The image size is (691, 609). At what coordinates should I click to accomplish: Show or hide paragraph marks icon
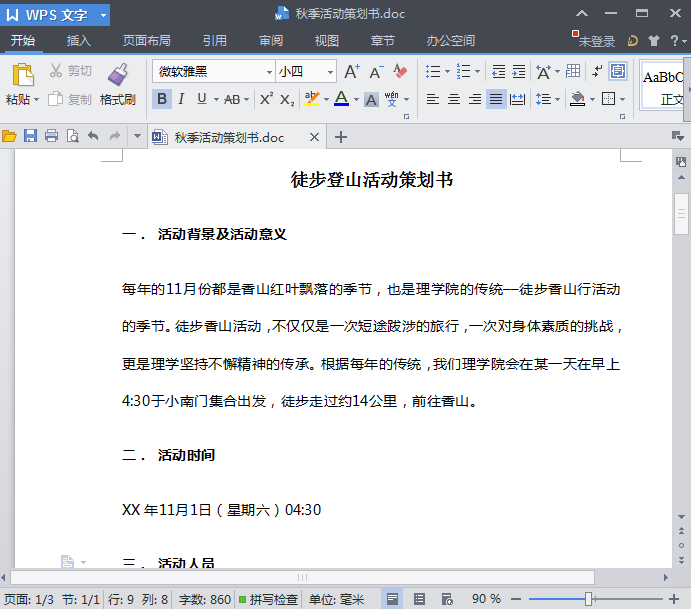(597, 71)
